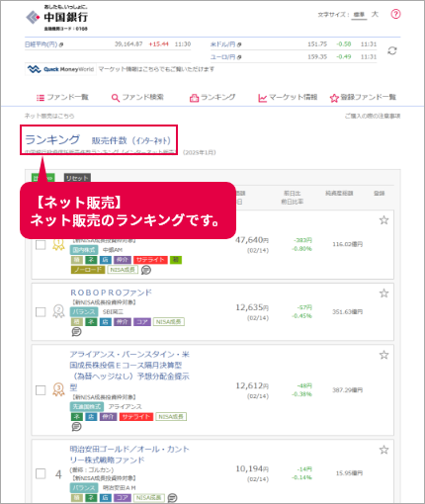The height and width of the screenshot is (504, 425).
Task: Click the comment bubble icon for the rank 1 fund
Action: click(x=146, y=270)
